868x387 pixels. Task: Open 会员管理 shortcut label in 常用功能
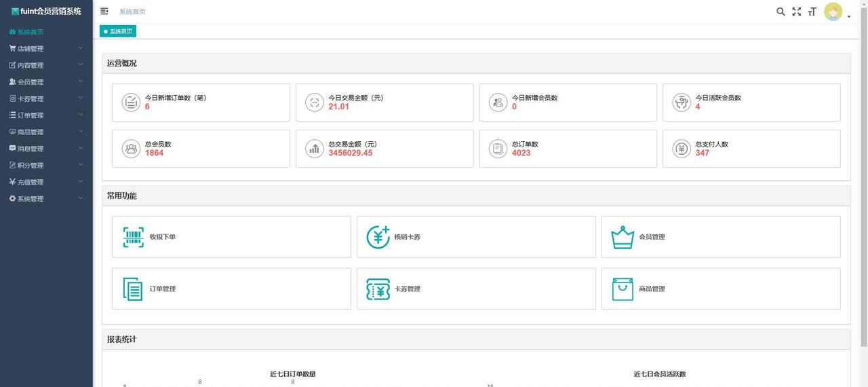(652, 237)
